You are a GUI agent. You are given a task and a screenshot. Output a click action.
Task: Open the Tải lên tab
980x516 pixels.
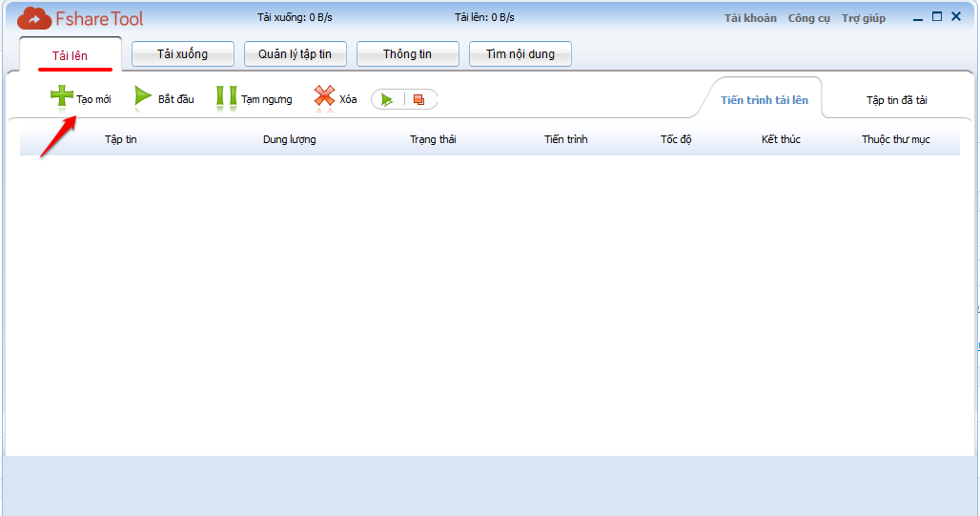click(70, 55)
